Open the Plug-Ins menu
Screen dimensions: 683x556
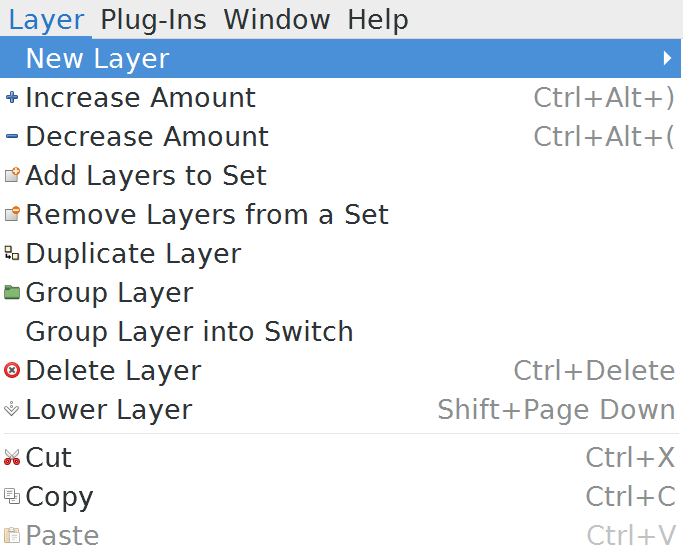pos(154,19)
